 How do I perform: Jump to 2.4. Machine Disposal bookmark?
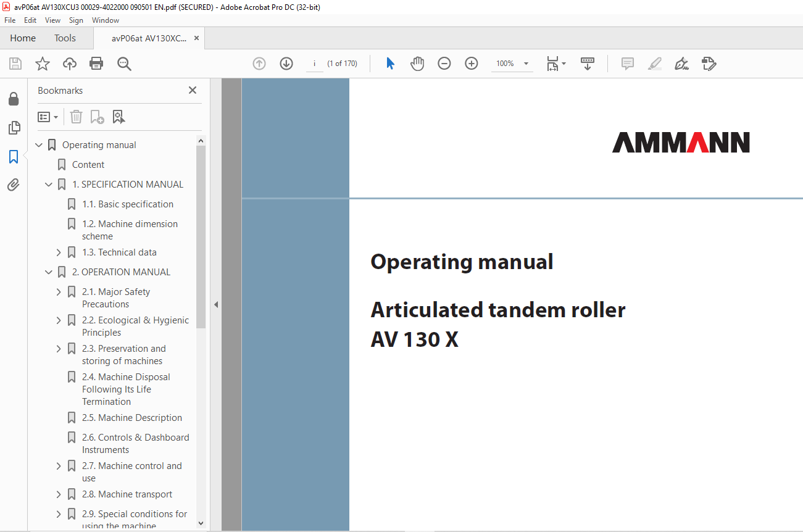(126, 389)
